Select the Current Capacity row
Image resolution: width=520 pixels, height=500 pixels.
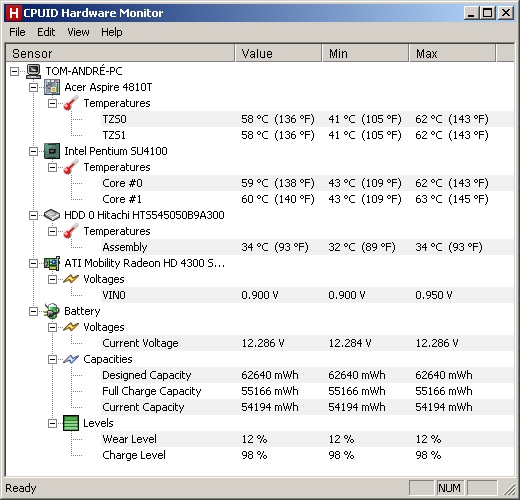[307, 407]
